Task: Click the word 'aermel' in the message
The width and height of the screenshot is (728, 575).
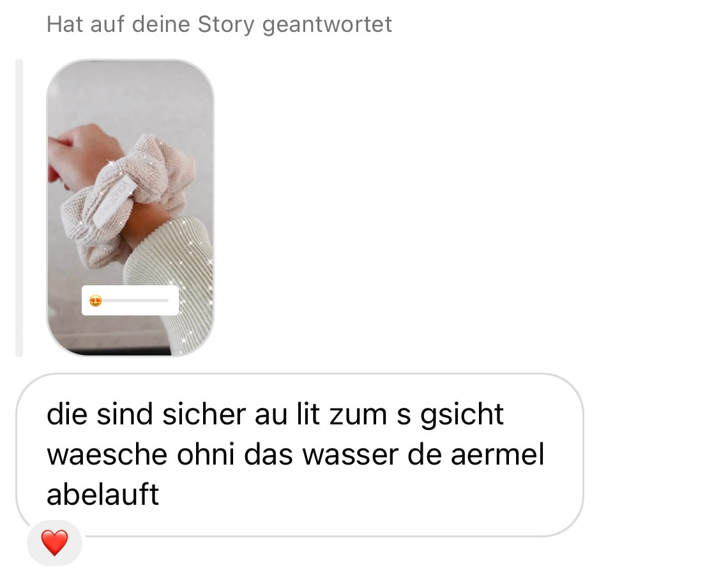Action: pyautogui.click(x=497, y=454)
